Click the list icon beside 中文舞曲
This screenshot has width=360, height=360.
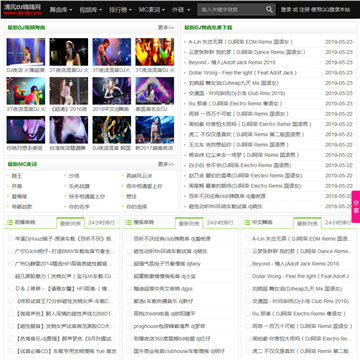[x=247, y=222]
